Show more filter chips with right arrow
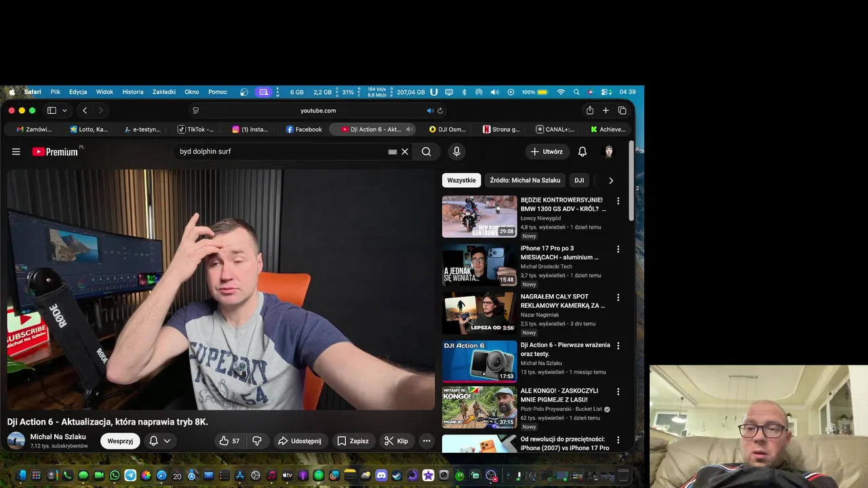The height and width of the screenshot is (488, 868). pos(611,180)
